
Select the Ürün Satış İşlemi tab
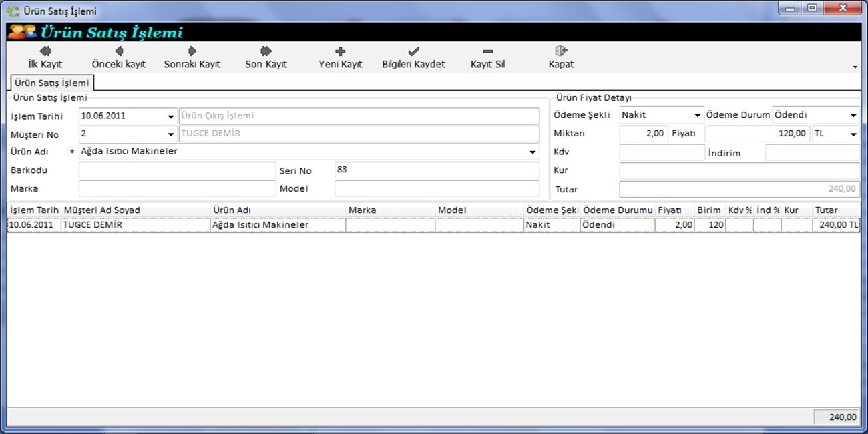click(51, 83)
